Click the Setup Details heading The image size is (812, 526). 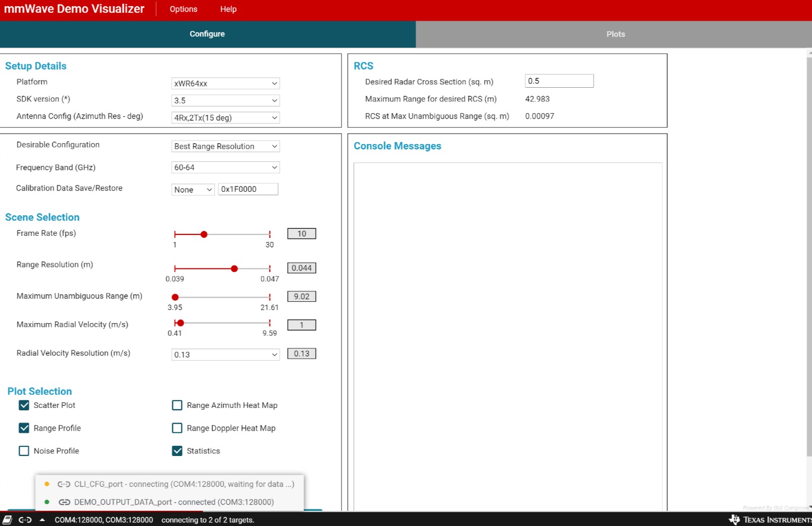point(36,66)
